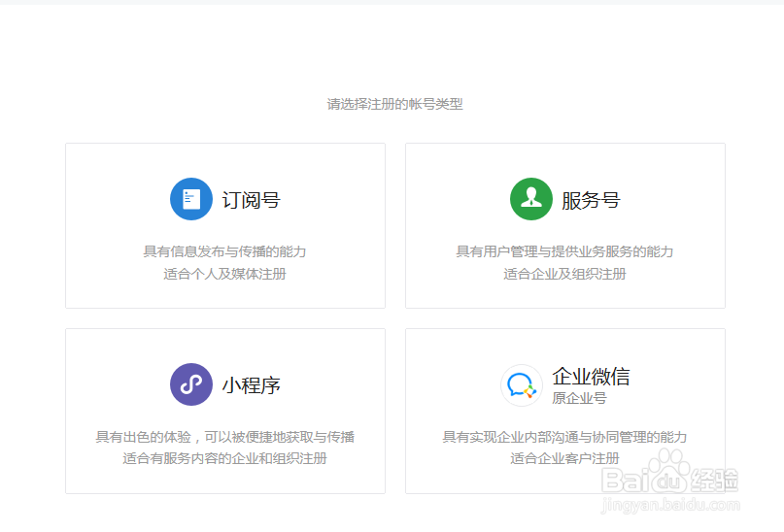This screenshot has width=784, height=532.
Task: Click text 具有实现企业内部沟通与协同管理的能力
Action: 564,437
